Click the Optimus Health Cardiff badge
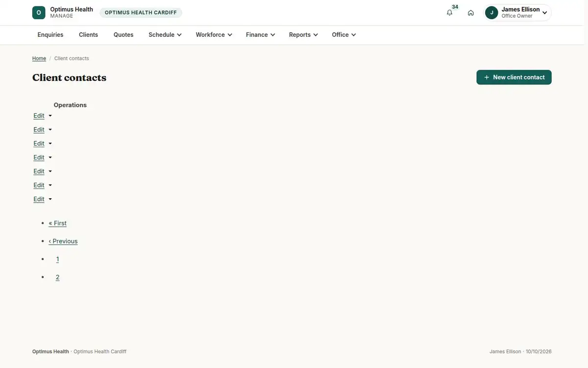The height and width of the screenshot is (368, 588). tap(141, 13)
